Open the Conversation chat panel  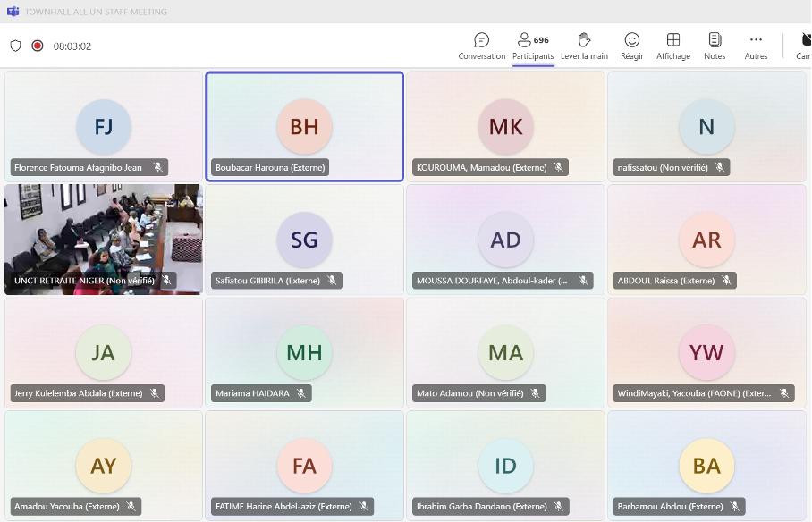coord(482,46)
